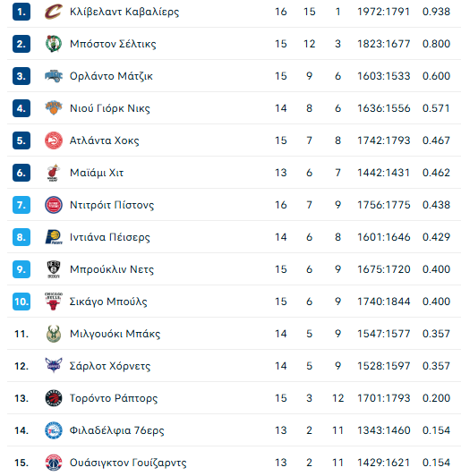Click the Σάρλοτ Χόρνετς team name
The image size is (461, 476).
pyautogui.click(x=110, y=366)
